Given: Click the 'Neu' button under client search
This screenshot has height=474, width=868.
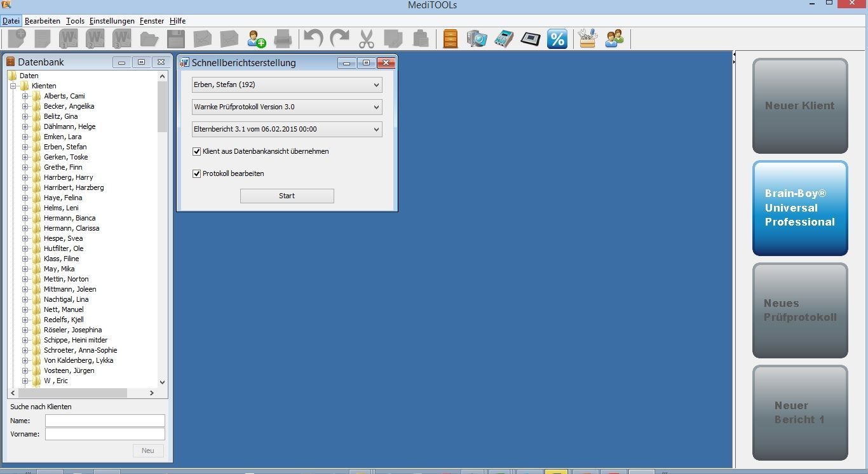Looking at the screenshot, I should tap(148, 450).
